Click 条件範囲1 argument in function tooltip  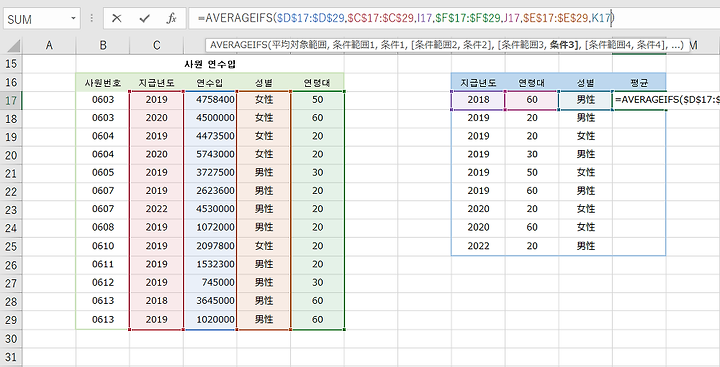(x=353, y=45)
